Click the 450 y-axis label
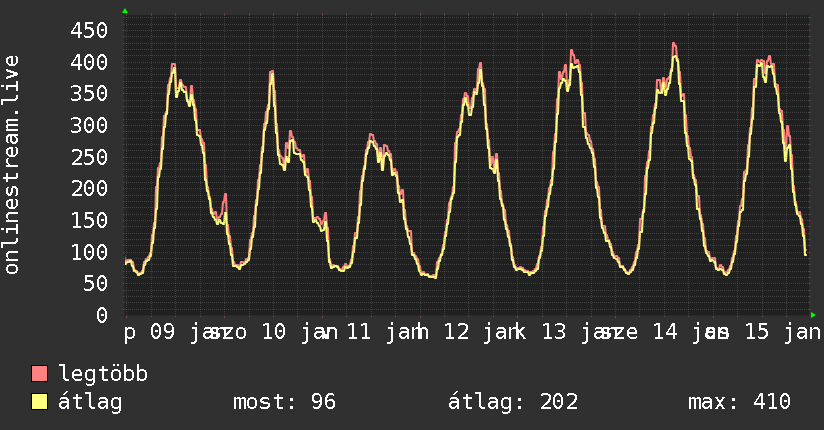824x430 pixels. (89, 30)
